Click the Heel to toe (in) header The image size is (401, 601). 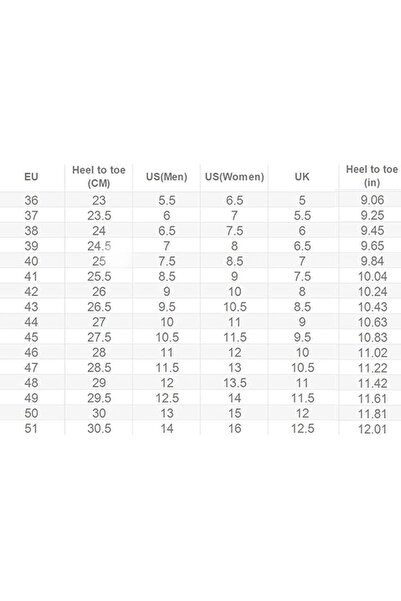tap(372, 176)
